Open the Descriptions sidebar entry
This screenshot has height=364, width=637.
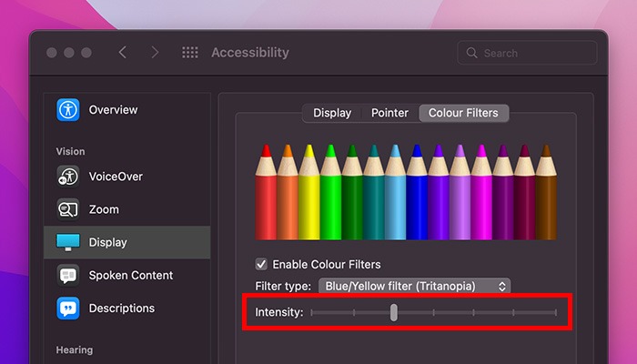click(127, 308)
